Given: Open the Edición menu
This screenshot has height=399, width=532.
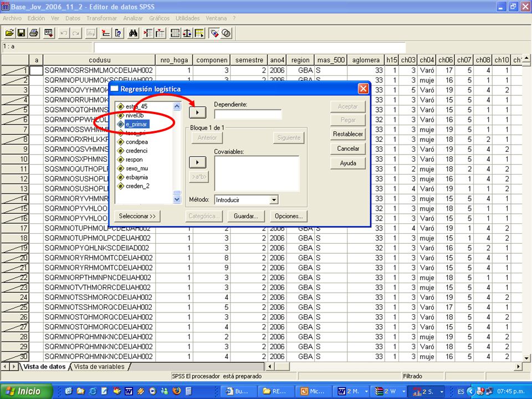Looking at the screenshot, I should (x=36, y=18).
